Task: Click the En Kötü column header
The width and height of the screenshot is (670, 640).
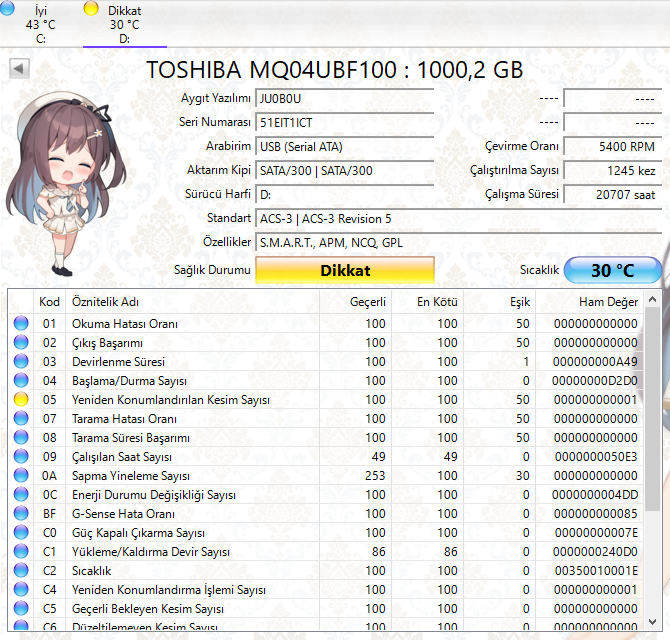Action: (x=427, y=302)
